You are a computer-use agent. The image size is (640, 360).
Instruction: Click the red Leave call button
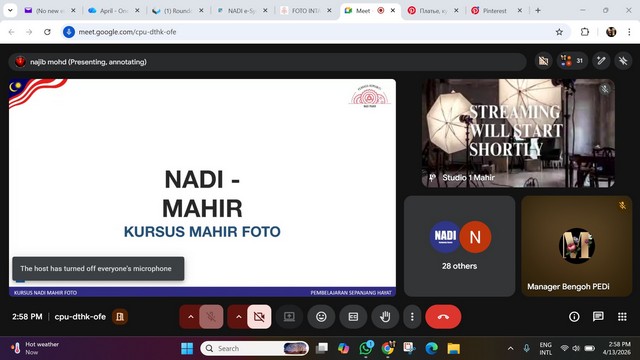pos(443,317)
